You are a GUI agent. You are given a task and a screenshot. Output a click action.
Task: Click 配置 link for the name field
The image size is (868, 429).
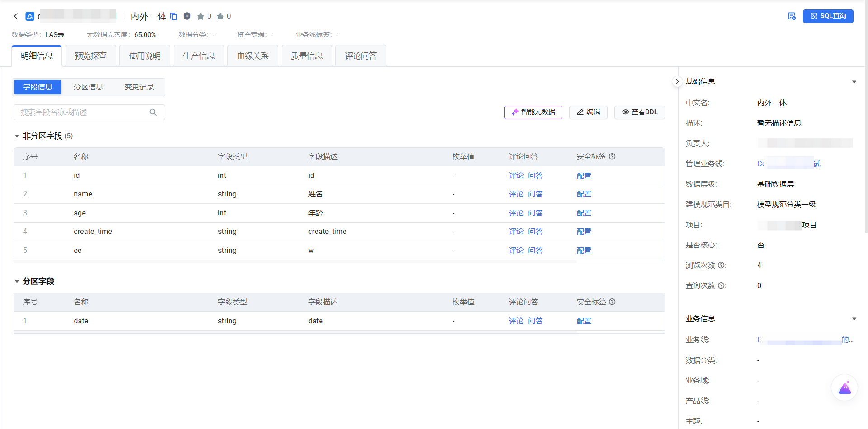pos(584,194)
